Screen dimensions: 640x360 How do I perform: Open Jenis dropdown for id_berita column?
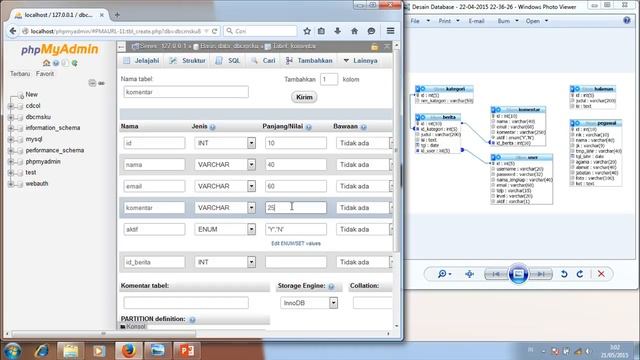pos(251,262)
